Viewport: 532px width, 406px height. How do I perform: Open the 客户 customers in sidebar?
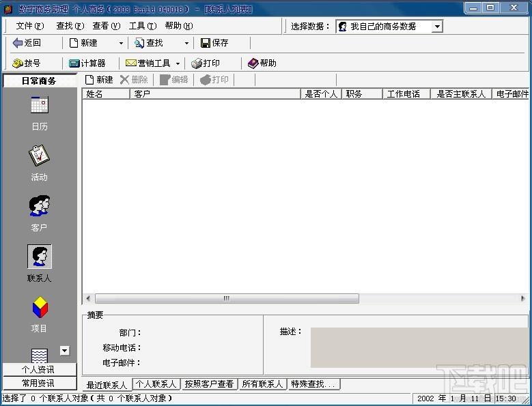tap(40, 214)
